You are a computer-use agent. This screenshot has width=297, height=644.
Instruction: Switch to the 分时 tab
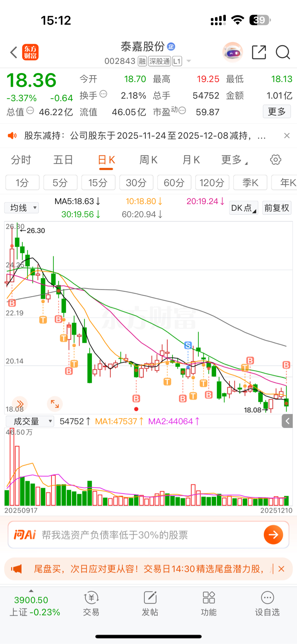(x=21, y=160)
